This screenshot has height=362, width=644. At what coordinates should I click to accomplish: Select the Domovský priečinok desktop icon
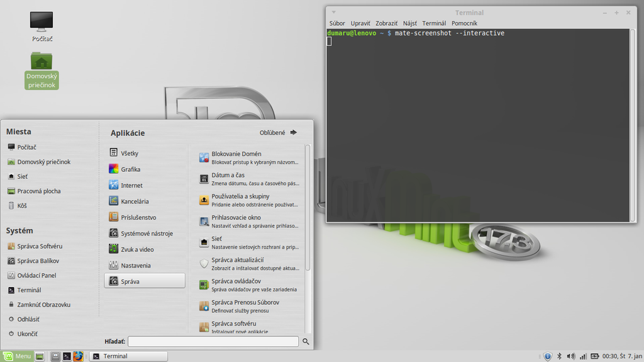pos(42,71)
